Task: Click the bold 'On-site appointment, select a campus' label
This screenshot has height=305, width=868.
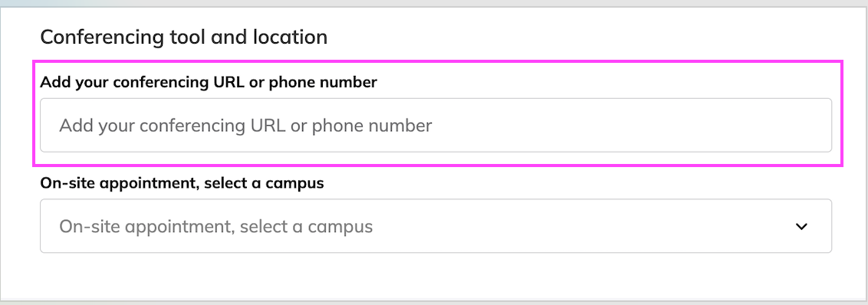Action: coord(182,183)
